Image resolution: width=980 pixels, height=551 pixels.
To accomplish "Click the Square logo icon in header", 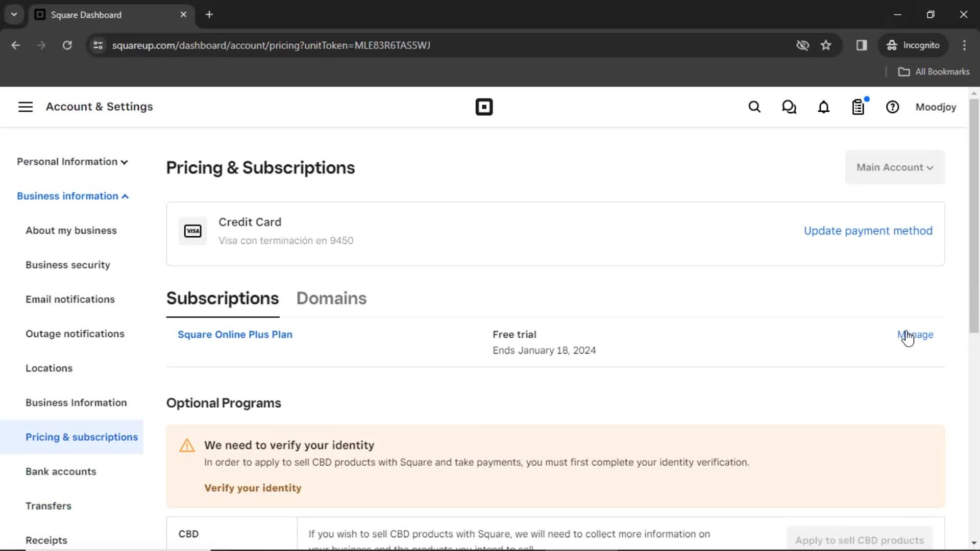I will [x=484, y=107].
